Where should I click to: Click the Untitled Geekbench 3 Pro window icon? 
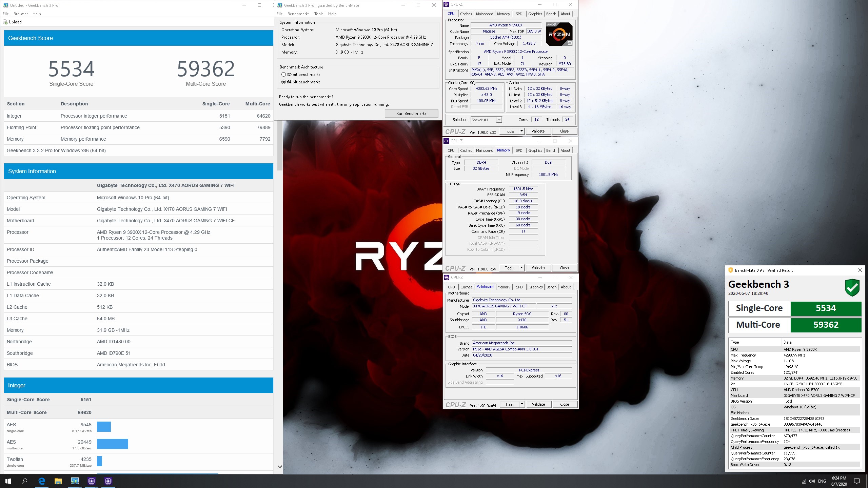pos(6,5)
